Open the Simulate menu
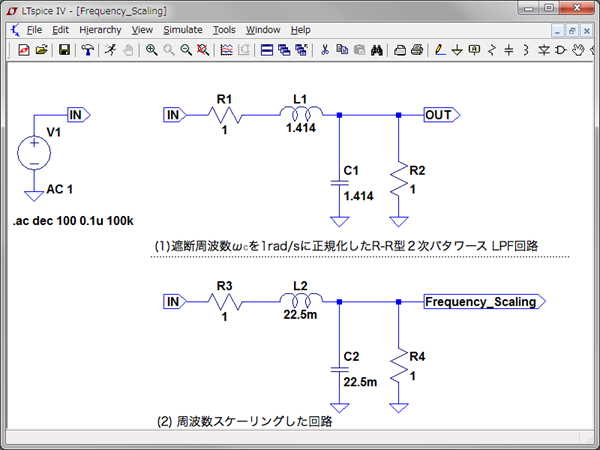 pos(182,30)
